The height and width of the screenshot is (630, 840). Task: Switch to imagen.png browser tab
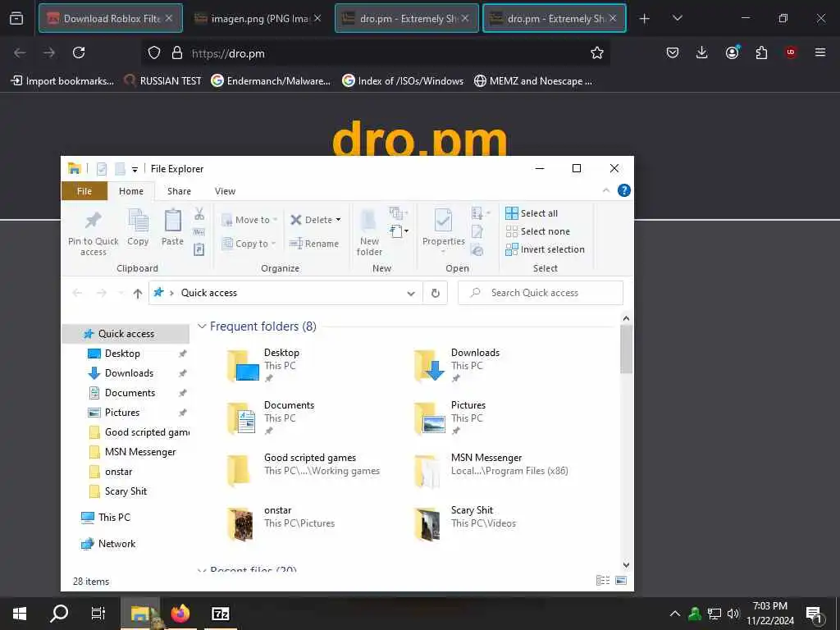click(x=258, y=18)
